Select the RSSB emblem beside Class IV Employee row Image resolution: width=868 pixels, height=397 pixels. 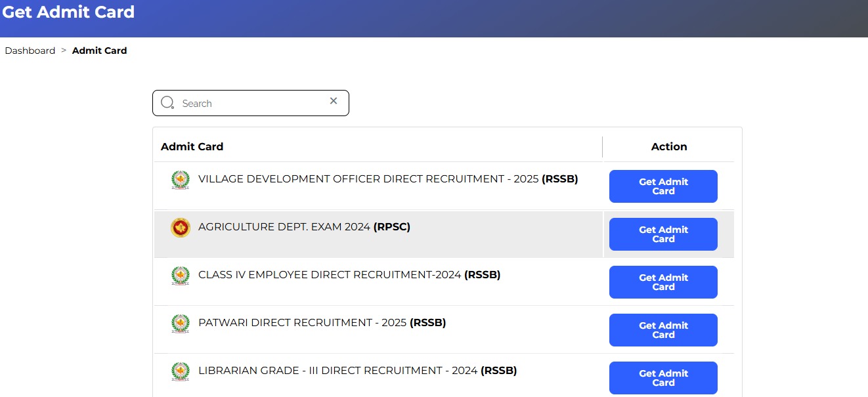click(180, 274)
